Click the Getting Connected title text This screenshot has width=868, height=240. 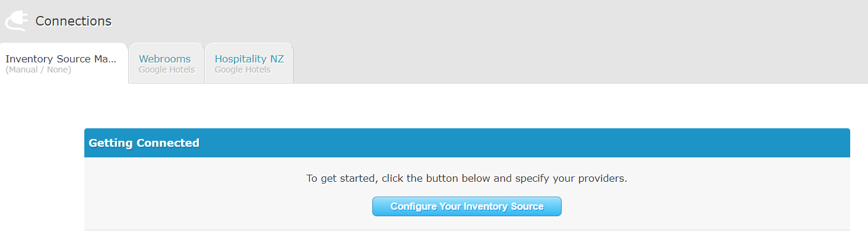pos(144,143)
